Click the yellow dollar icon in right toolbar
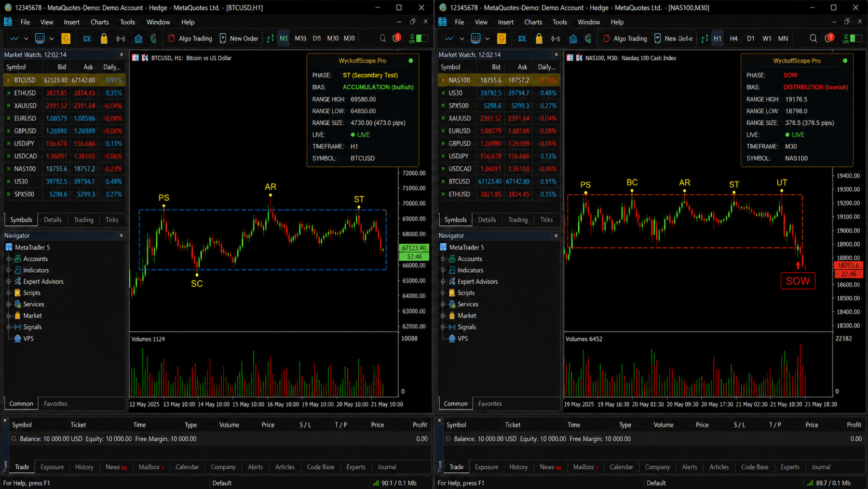The height and width of the screenshot is (489, 868). click(501, 38)
